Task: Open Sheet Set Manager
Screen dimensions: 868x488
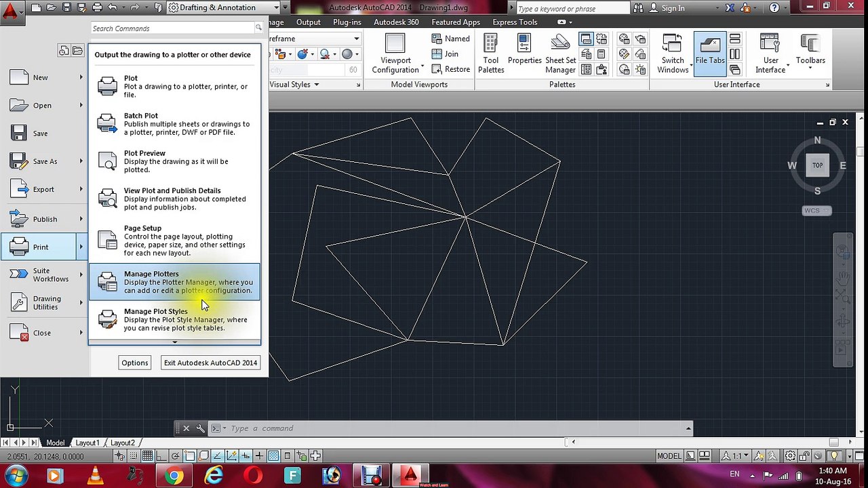Action: [560, 53]
